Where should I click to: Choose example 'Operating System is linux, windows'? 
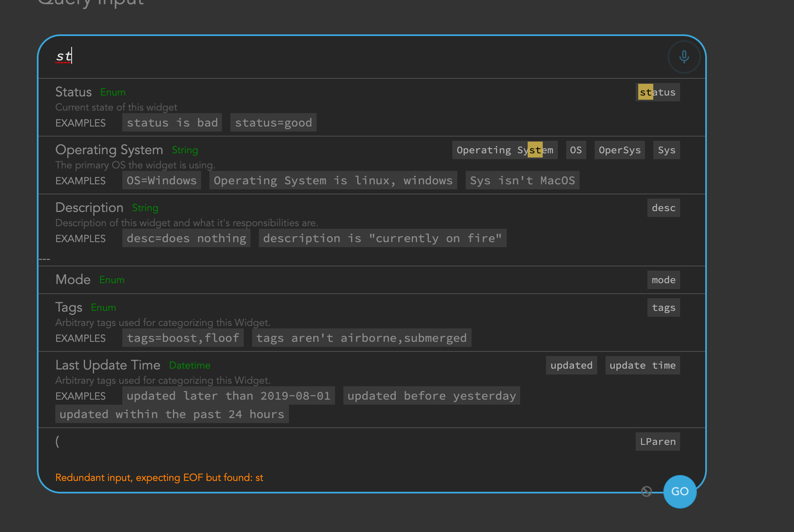(x=333, y=181)
